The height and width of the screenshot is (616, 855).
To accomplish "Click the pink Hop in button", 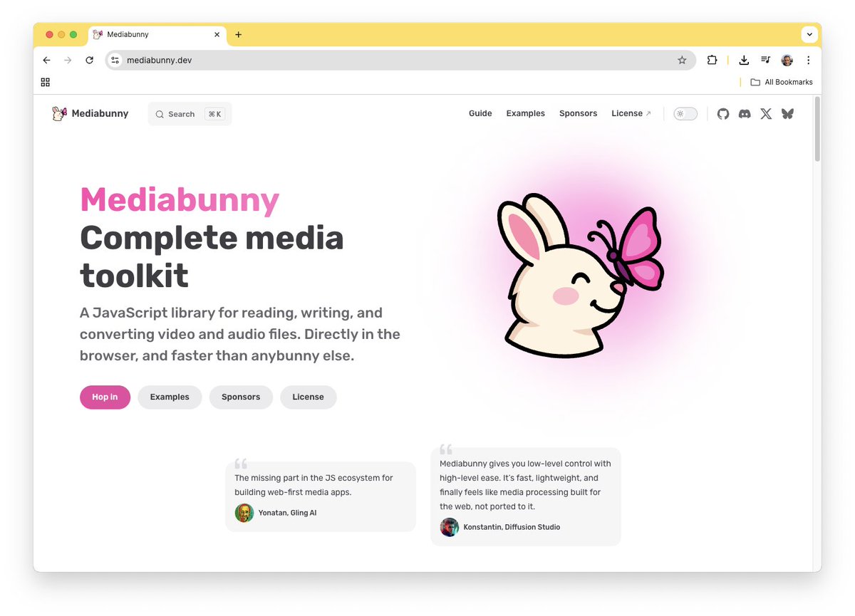I will coord(105,397).
